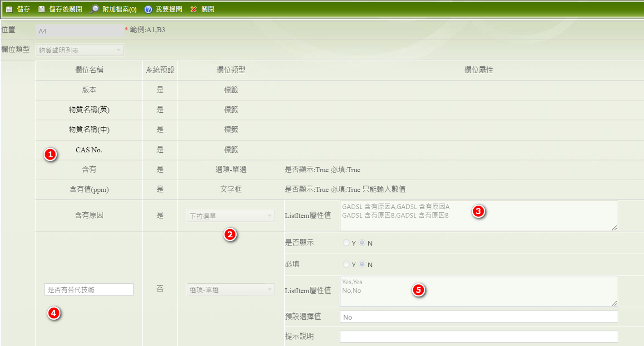This screenshot has height=346, width=644.
Task: Select N for 是否顯示
Action: [x=362, y=243]
